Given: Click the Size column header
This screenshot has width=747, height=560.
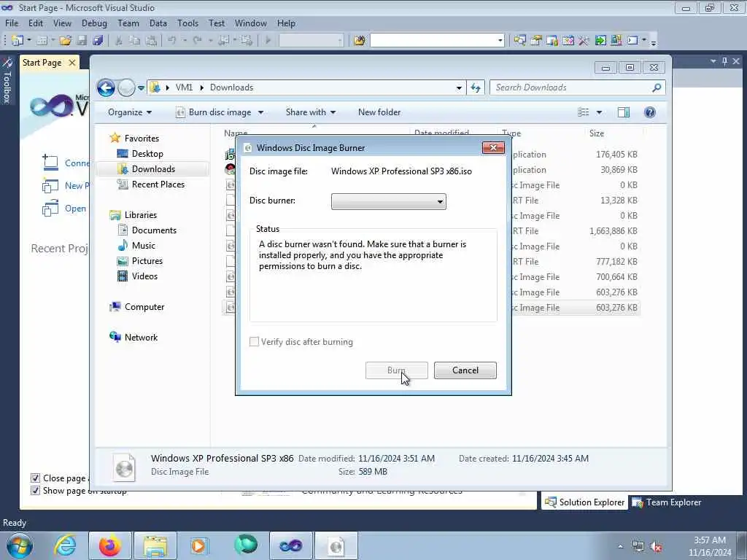Looking at the screenshot, I should pos(597,133).
